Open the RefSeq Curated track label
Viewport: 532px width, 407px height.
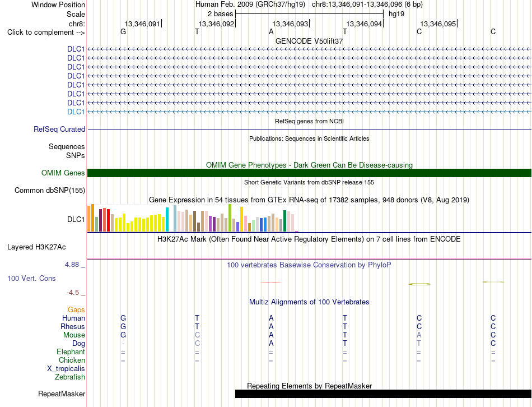[59, 129]
